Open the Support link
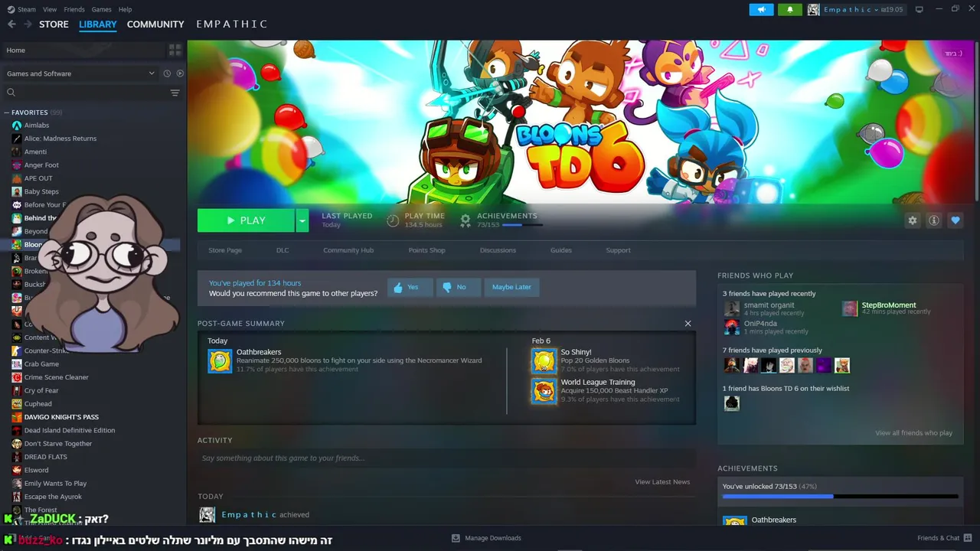This screenshot has height=551, width=980. point(618,250)
